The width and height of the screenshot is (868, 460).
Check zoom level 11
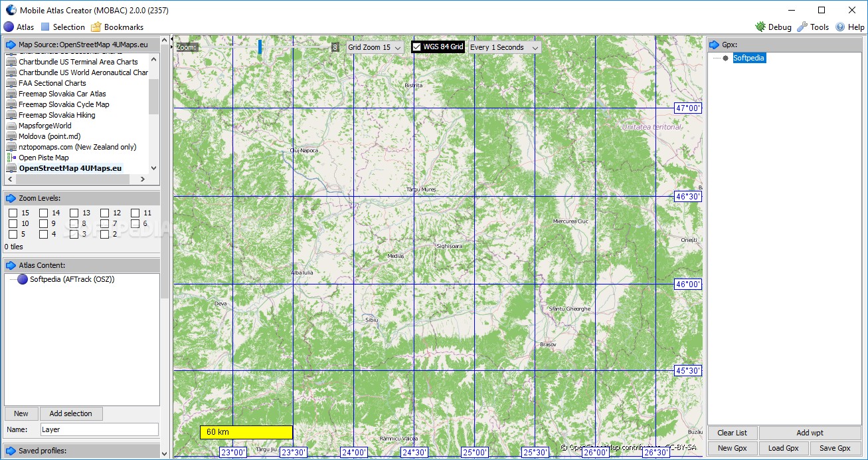click(135, 213)
